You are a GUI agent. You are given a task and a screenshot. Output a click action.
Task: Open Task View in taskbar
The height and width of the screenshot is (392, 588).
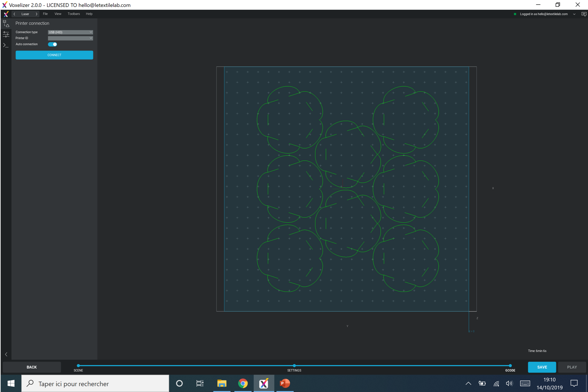coord(200,383)
